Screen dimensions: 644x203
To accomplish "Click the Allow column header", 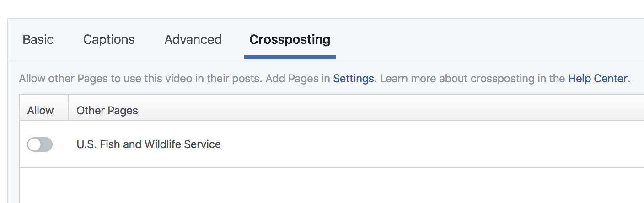I will (40, 110).
